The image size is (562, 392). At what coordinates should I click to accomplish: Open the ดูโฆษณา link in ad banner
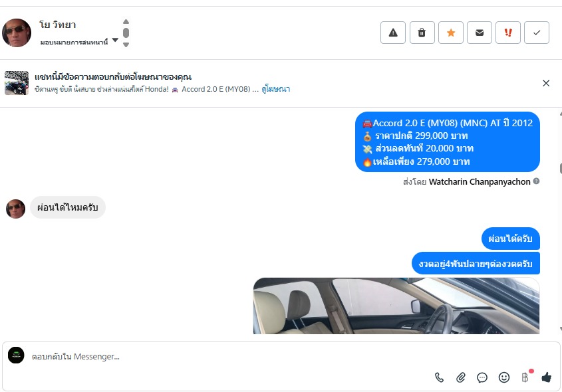tap(275, 89)
